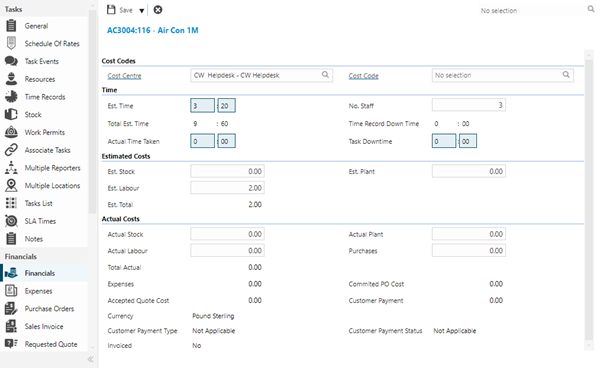Click the No. Staff field

[x=469, y=105]
